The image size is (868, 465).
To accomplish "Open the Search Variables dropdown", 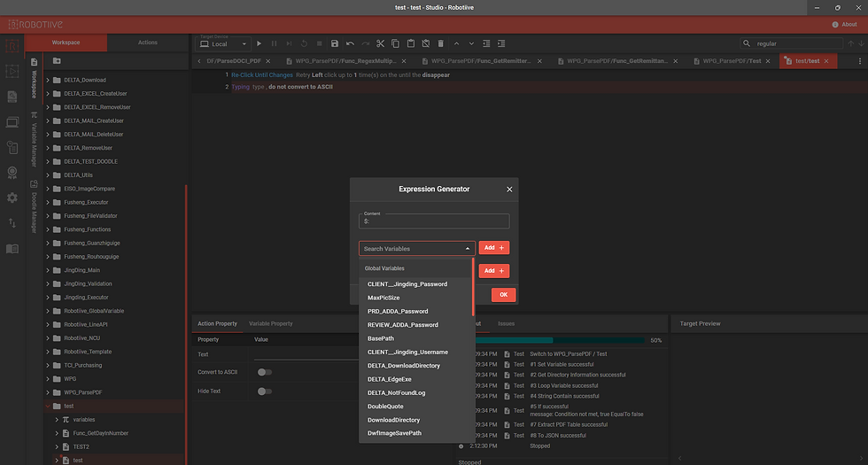I will [x=416, y=249].
